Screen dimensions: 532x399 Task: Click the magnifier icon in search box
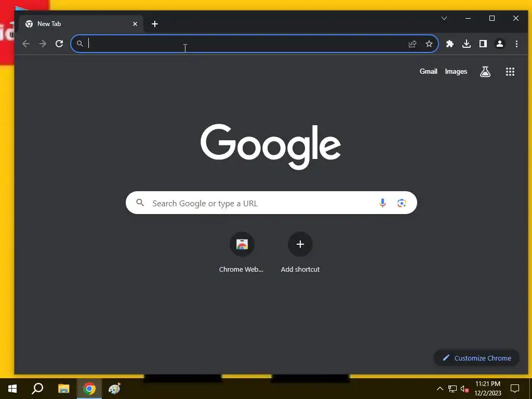pos(140,203)
